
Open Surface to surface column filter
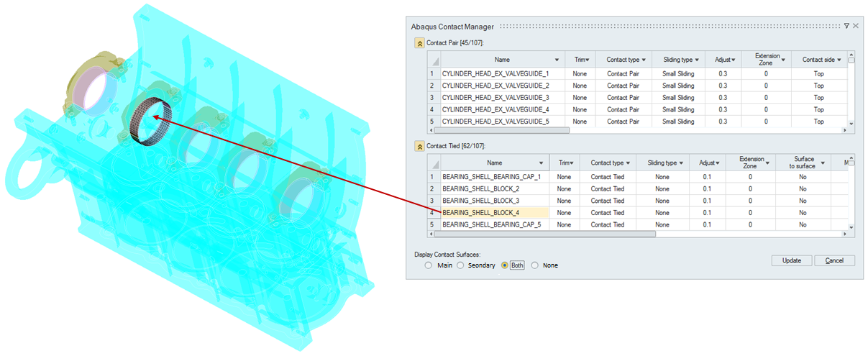[822, 163]
